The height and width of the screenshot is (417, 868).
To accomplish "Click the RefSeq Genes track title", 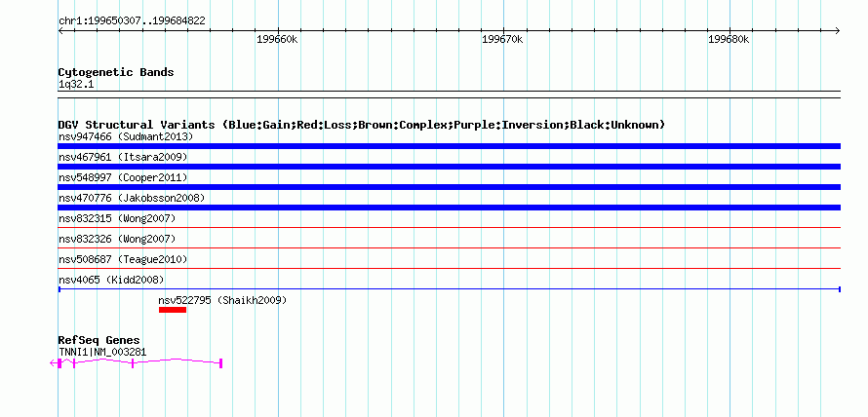I will click(x=99, y=340).
